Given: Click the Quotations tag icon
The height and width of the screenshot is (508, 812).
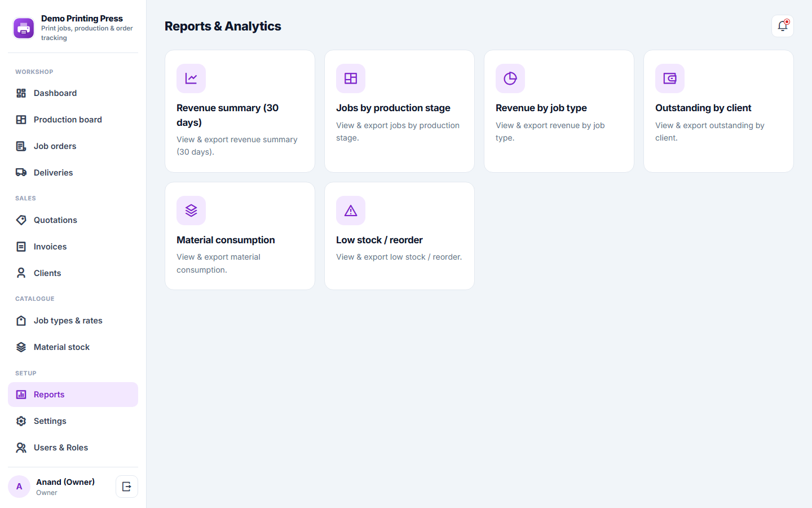Looking at the screenshot, I should pyautogui.click(x=21, y=220).
